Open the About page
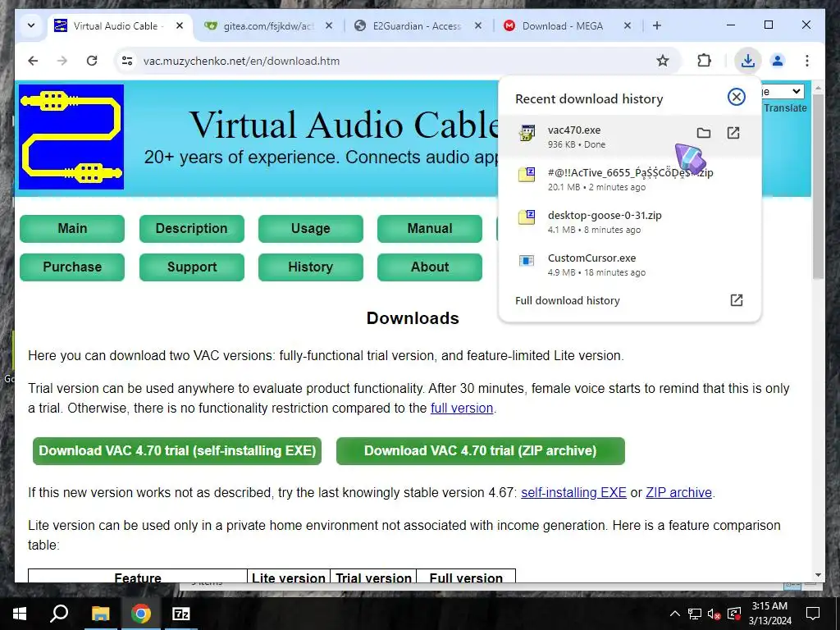840x630 pixels. tap(430, 267)
